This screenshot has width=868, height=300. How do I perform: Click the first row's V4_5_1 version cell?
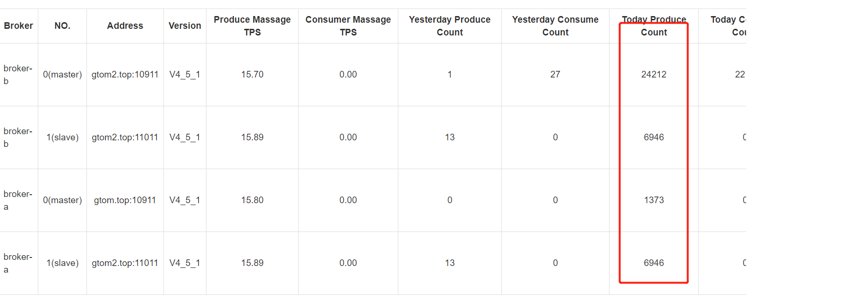coord(185,75)
